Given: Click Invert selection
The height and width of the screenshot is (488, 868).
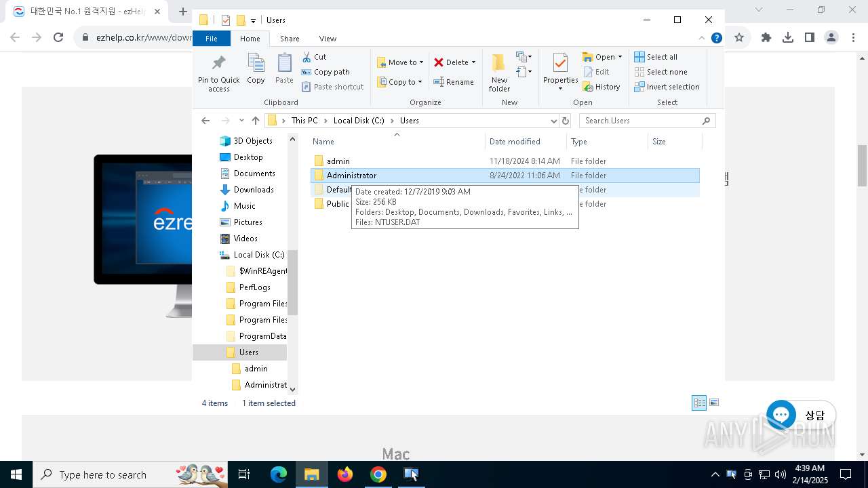Looking at the screenshot, I should (x=667, y=87).
